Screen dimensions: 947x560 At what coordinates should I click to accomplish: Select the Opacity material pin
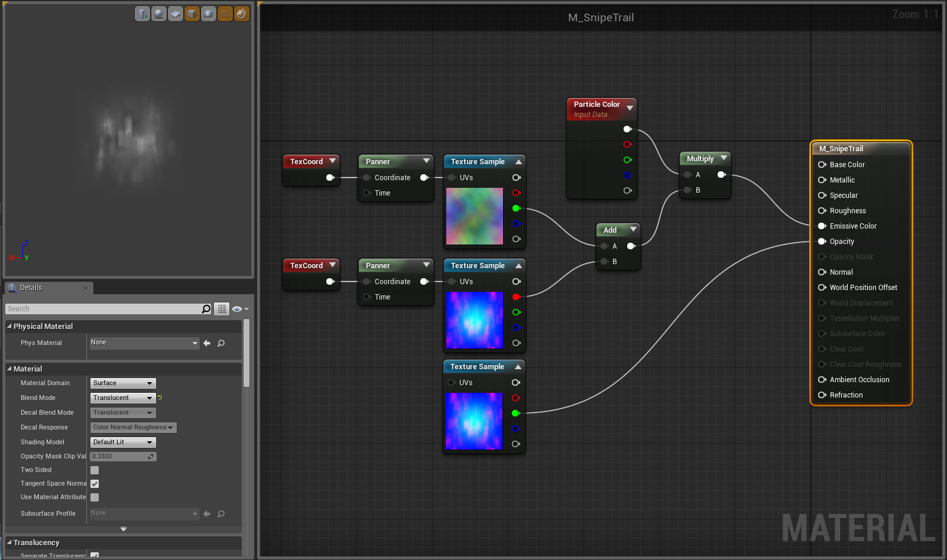click(x=822, y=242)
